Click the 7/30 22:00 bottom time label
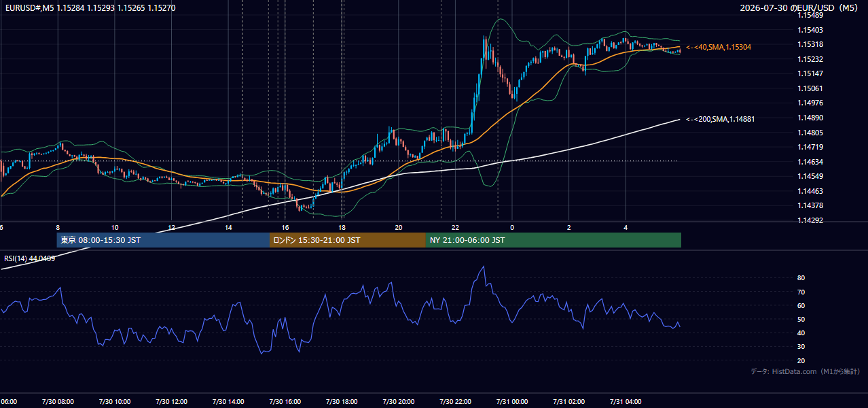868x408 pixels. (x=456, y=402)
